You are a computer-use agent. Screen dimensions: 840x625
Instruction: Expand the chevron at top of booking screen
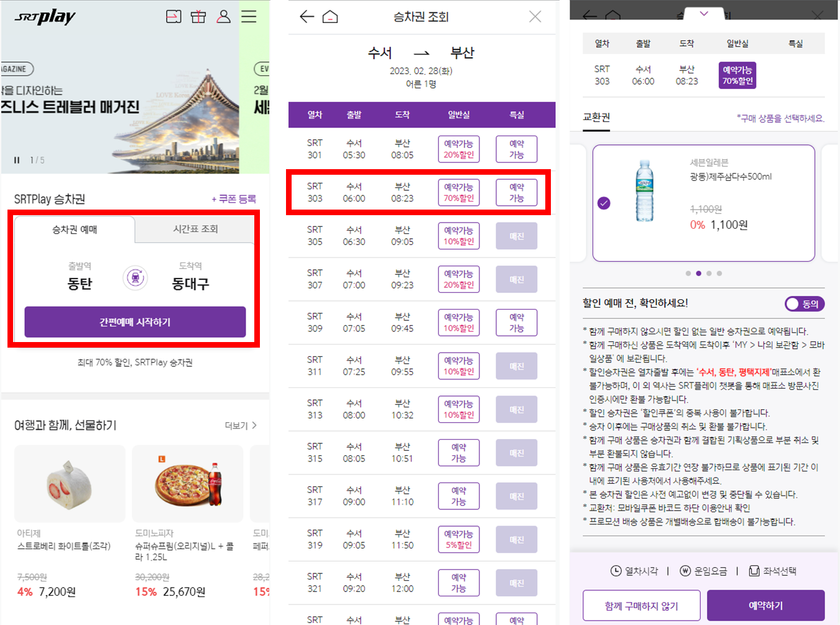click(x=704, y=14)
